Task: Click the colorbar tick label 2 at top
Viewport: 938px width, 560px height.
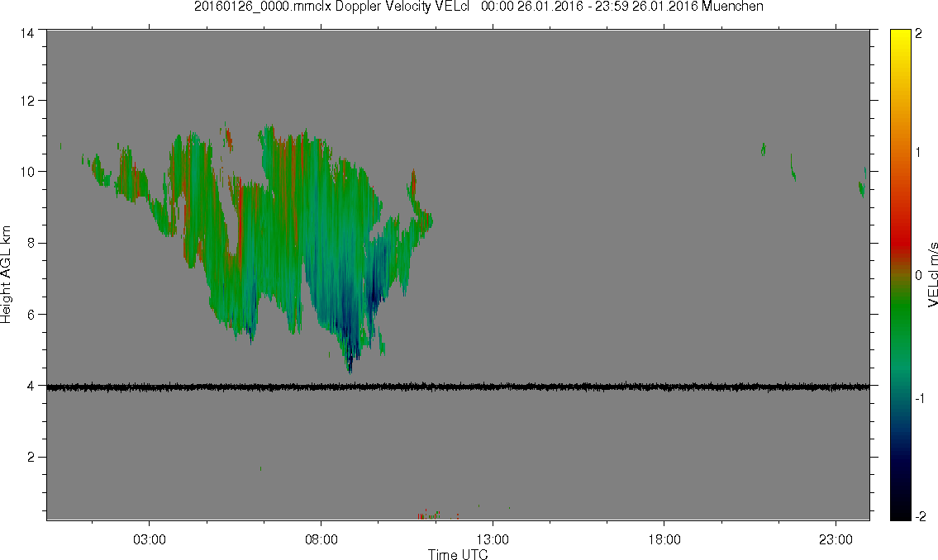Action: click(919, 34)
